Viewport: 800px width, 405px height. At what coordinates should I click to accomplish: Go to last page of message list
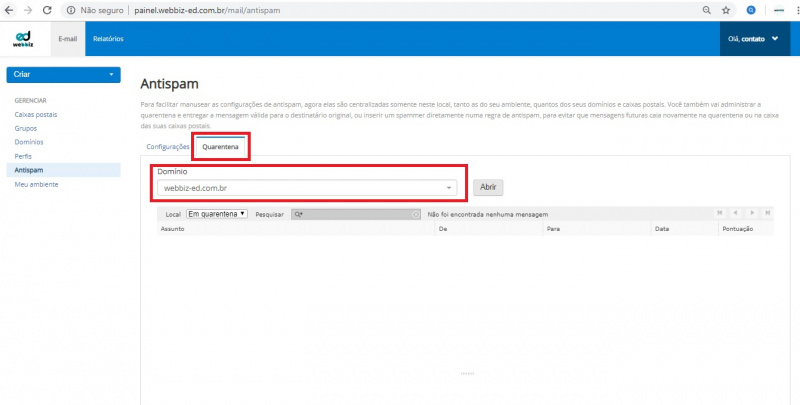(766, 214)
